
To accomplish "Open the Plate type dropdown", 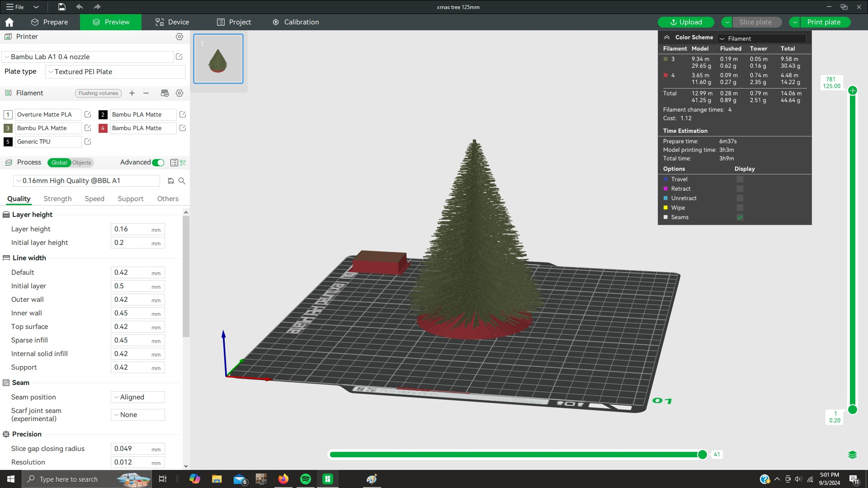I will [x=115, y=71].
